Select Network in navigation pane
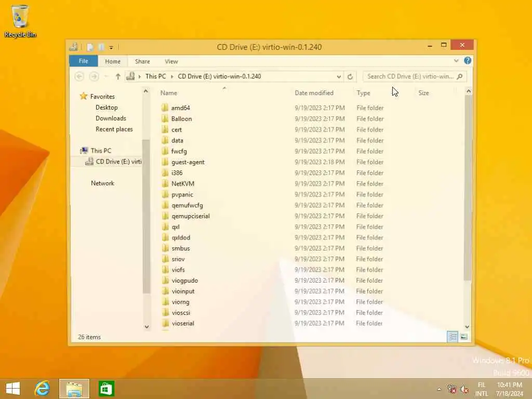The height and width of the screenshot is (399, 532). [102, 183]
